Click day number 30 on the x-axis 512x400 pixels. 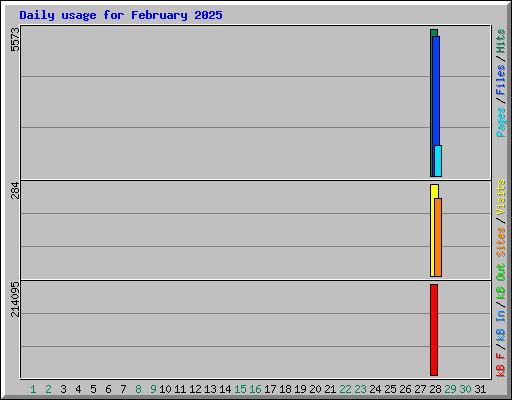465,389
